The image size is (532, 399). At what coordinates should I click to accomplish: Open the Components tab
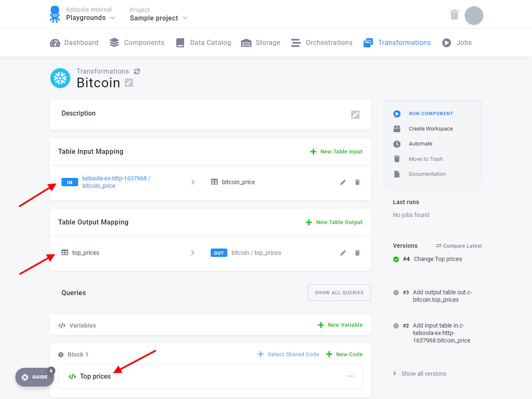pos(137,43)
